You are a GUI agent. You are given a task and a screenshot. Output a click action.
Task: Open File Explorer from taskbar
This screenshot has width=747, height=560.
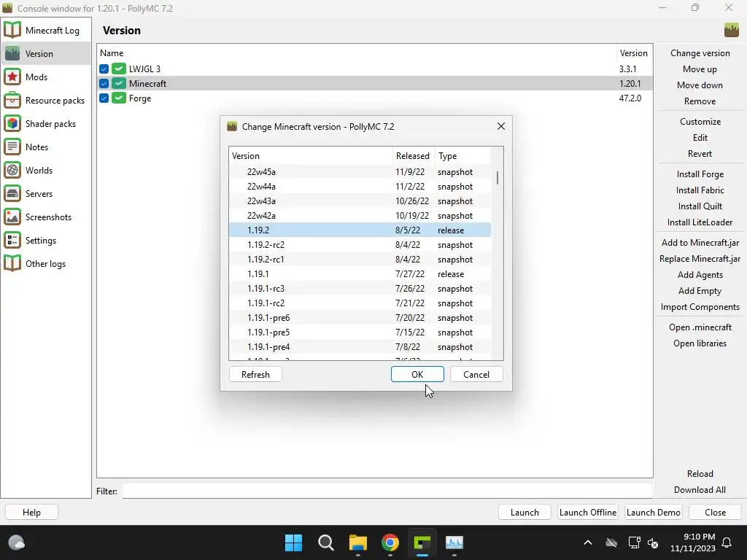(x=357, y=542)
